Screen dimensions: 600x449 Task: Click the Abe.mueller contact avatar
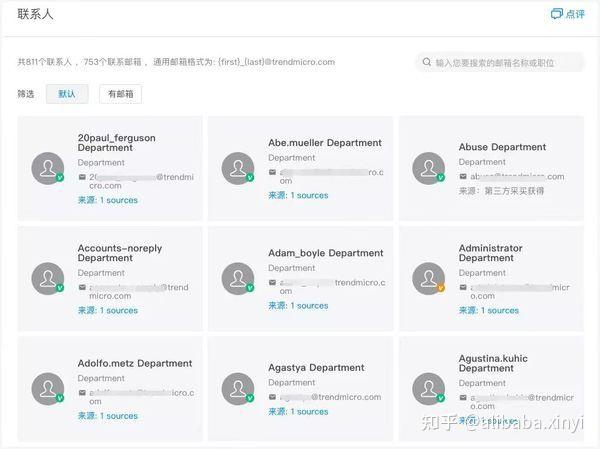coord(238,168)
